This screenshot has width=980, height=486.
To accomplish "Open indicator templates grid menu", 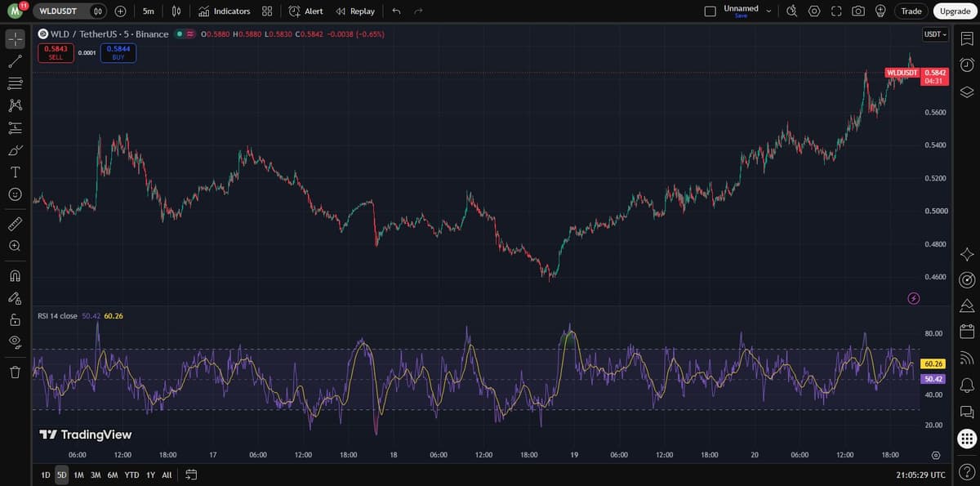I will tap(267, 11).
